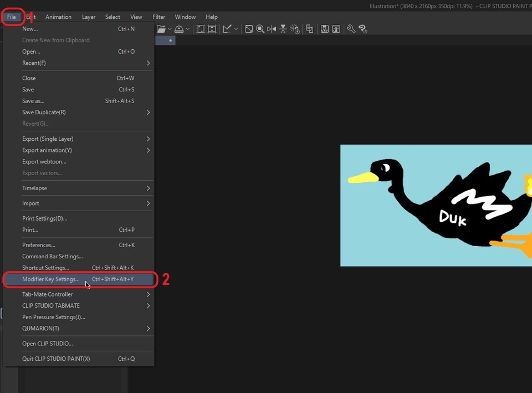Click the icon left of the wrench
The height and width of the screenshot is (393, 532).
click(336, 29)
